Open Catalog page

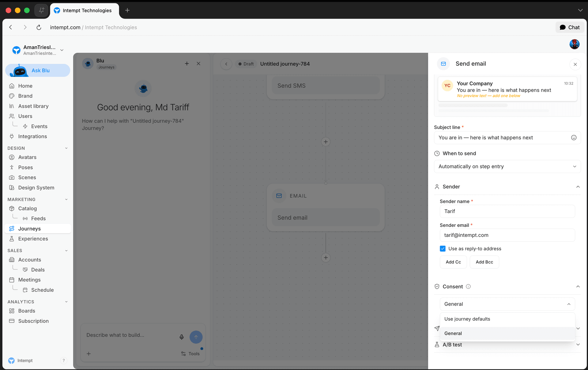tap(27, 208)
